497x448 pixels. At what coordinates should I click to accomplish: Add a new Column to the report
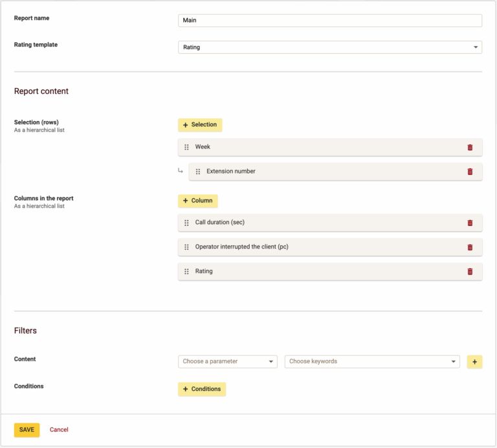point(198,201)
